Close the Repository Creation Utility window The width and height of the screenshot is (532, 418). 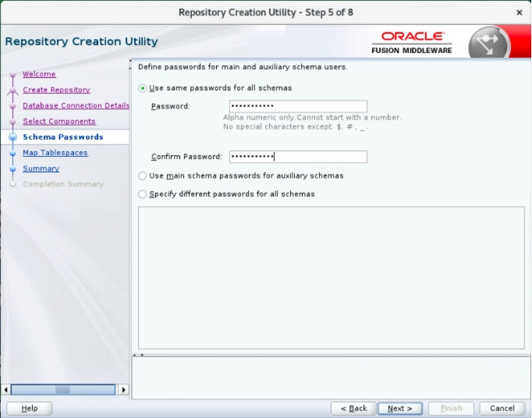point(519,12)
